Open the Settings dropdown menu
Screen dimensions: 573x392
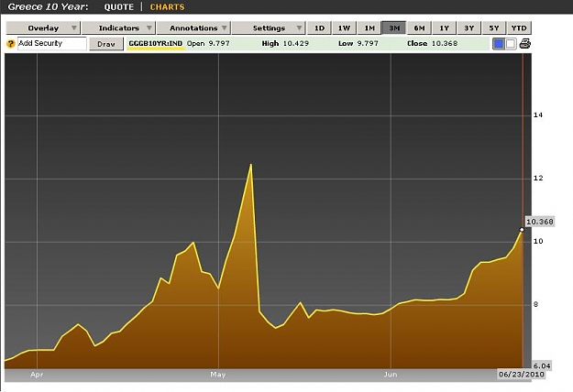269,28
